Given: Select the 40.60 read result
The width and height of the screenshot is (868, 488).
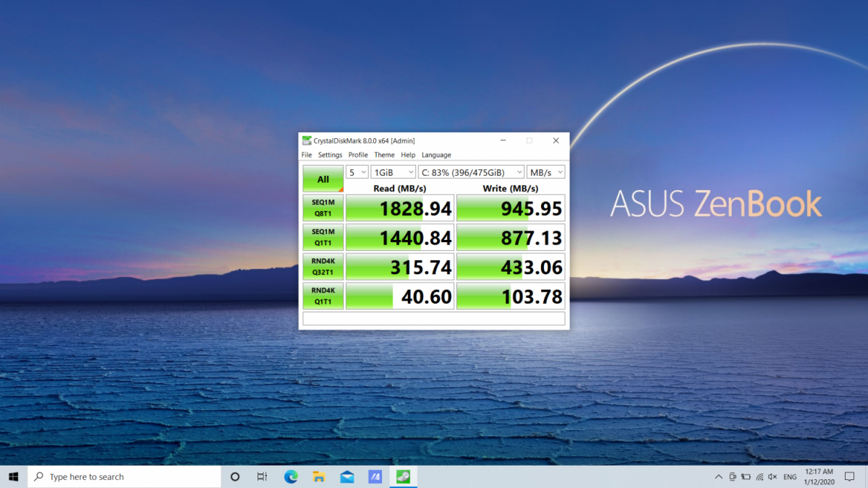Looking at the screenshot, I should pos(400,296).
